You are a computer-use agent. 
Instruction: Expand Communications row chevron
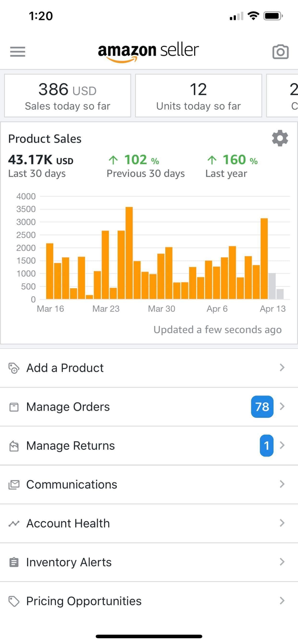(282, 484)
